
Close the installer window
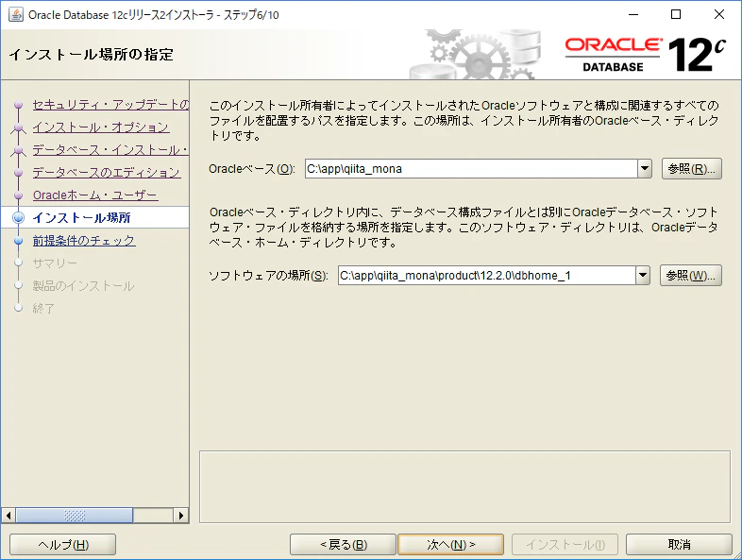(x=719, y=15)
